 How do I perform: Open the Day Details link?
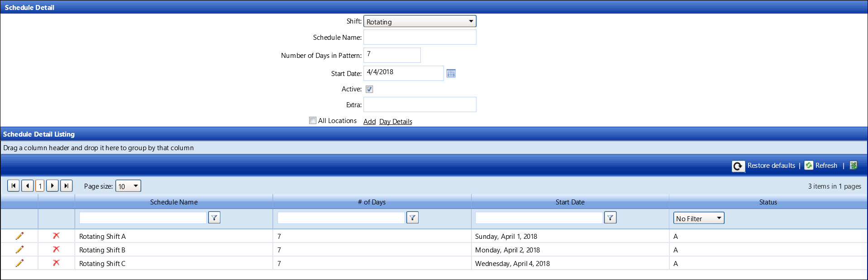396,122
